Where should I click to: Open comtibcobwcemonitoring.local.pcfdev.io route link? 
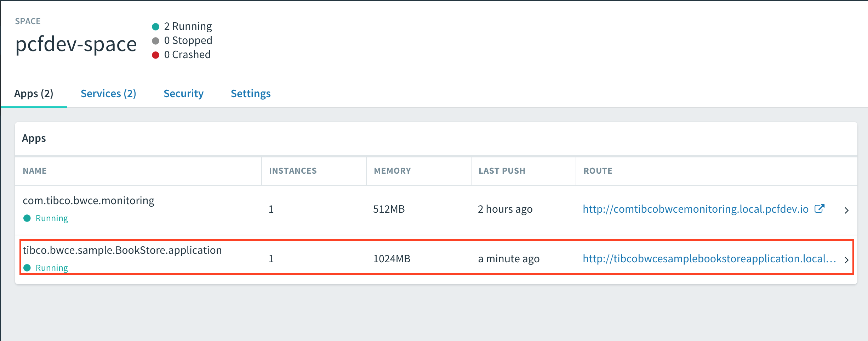[696, 209]
